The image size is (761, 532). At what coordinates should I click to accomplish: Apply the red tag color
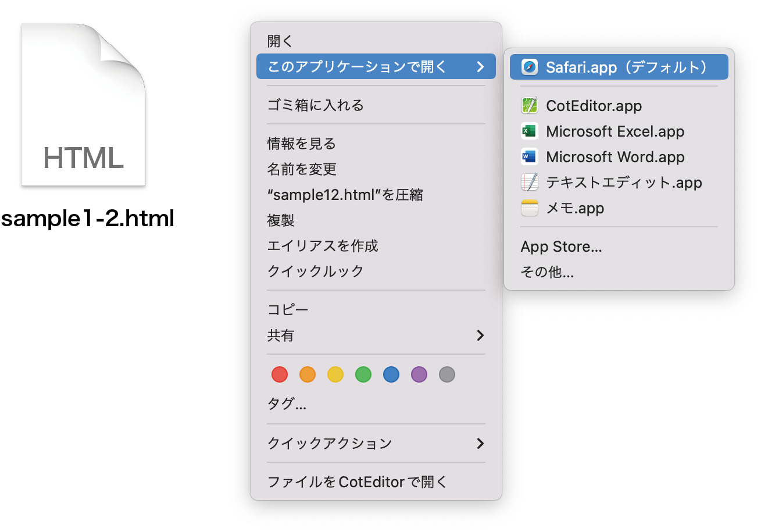coord(280,374)
